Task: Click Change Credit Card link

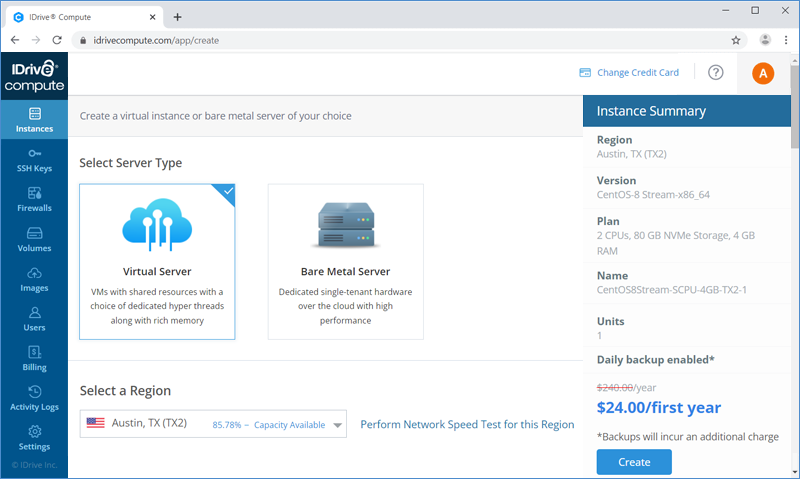Action: [x=638, y=72]
